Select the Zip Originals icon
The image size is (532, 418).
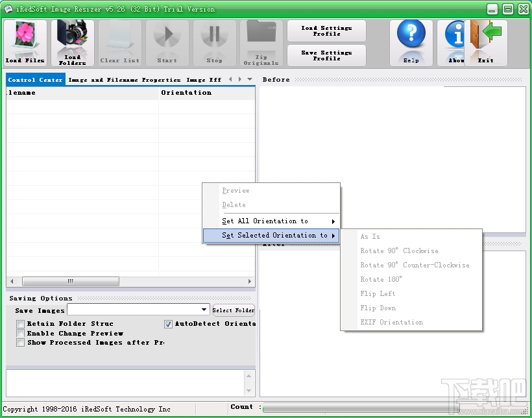click(x=261, y=42)
